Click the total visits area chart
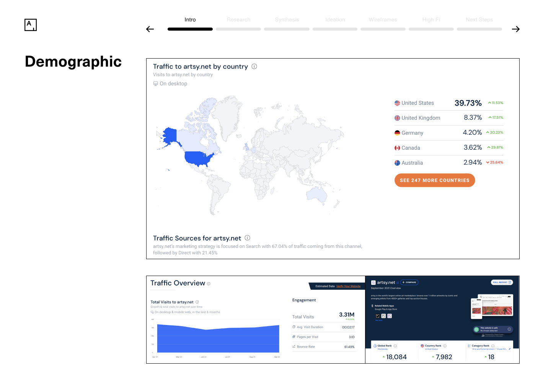This screenshot has height=392, width=551. (x=218, y=338)
